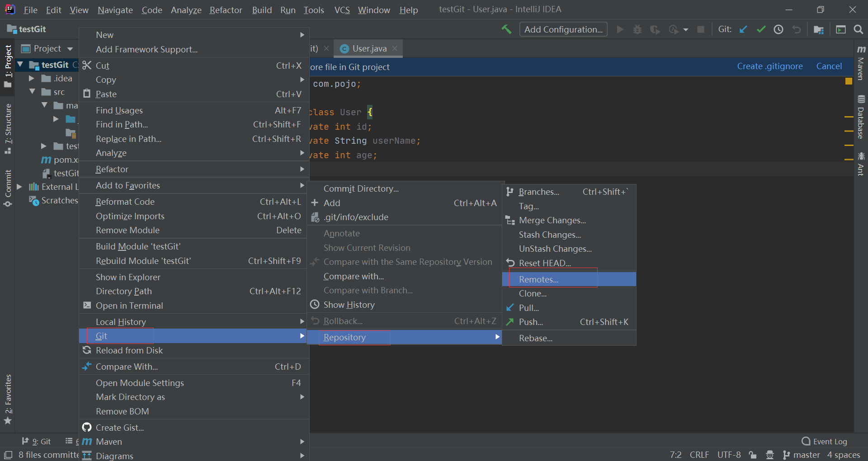Viewport: 868px width, 461px height.
Task: Click the CRLF line separator indicator
Action: pos(699,455)
